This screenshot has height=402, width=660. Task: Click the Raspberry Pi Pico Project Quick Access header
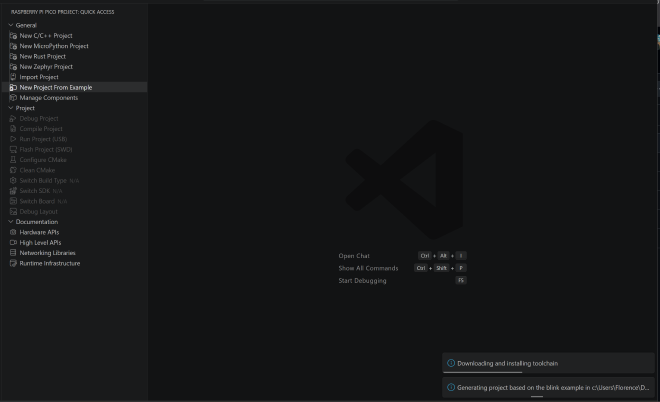(x=62, y=12)
